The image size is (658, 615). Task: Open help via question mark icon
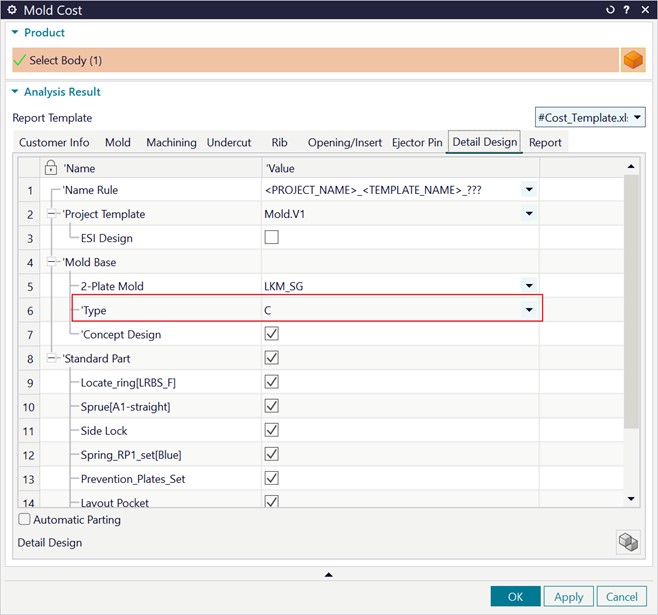click(x=627, y=10)
